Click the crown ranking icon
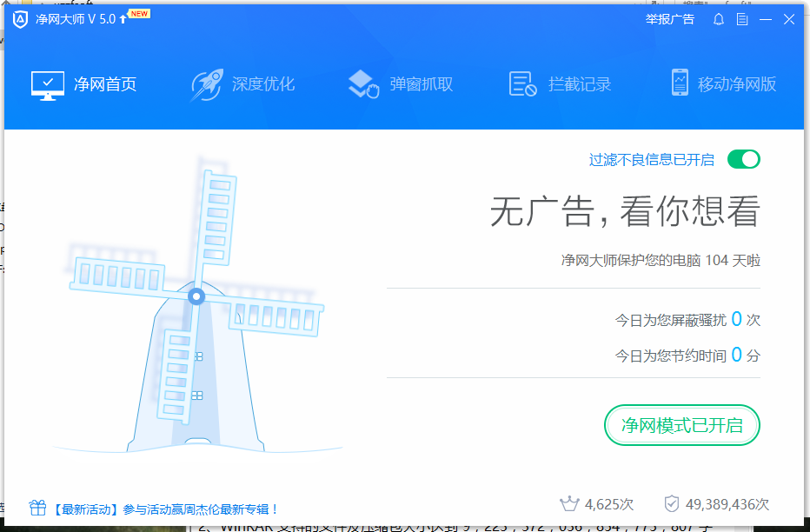This screenshot has width=810, height=532. coord(569,503)
